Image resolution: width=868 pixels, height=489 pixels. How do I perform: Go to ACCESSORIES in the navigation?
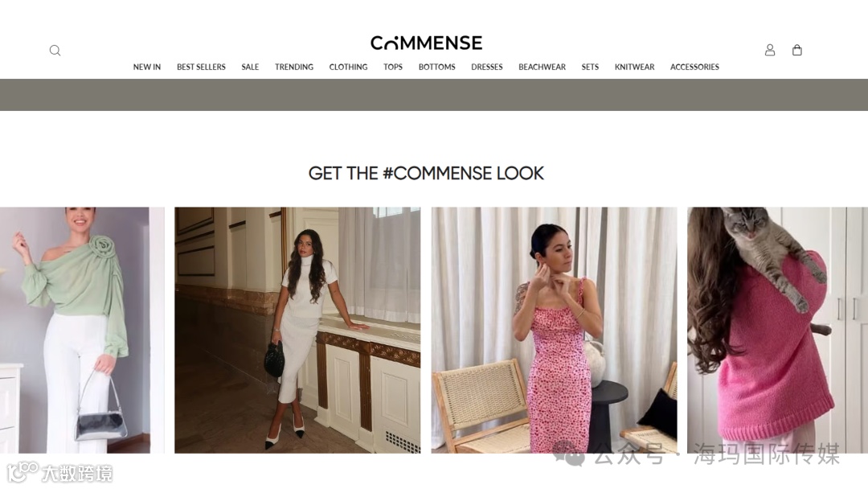(694, 67)
